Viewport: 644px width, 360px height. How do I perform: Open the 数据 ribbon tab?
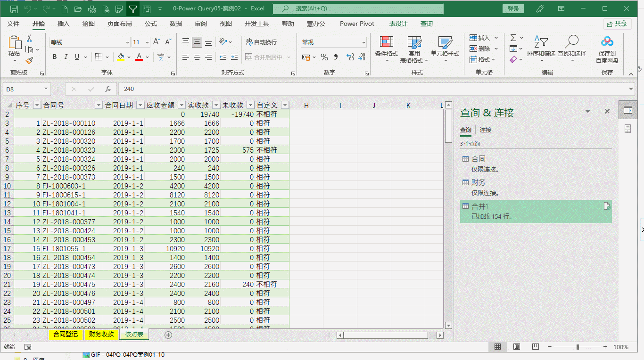[x=176, y=24]
